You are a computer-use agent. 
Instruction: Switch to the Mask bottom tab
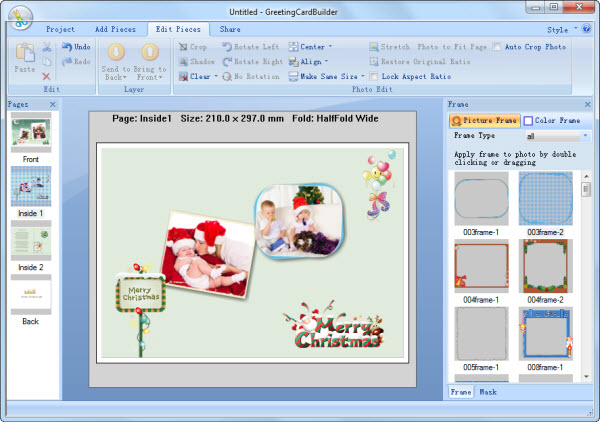(488, 392)
